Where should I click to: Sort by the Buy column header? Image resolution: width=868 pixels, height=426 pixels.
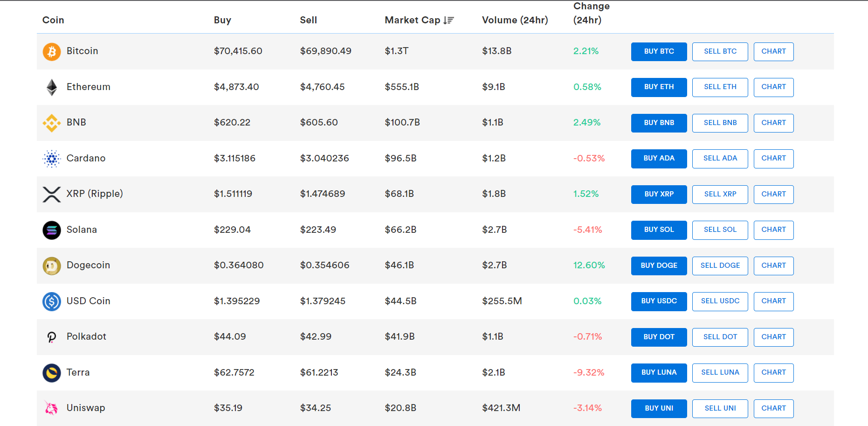[222, 20]
